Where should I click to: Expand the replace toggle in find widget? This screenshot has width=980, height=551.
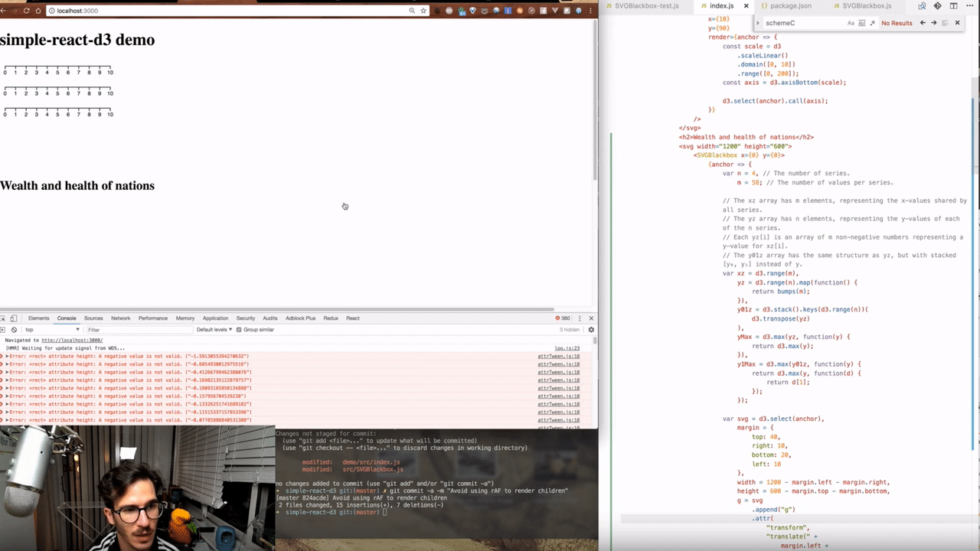759,23
